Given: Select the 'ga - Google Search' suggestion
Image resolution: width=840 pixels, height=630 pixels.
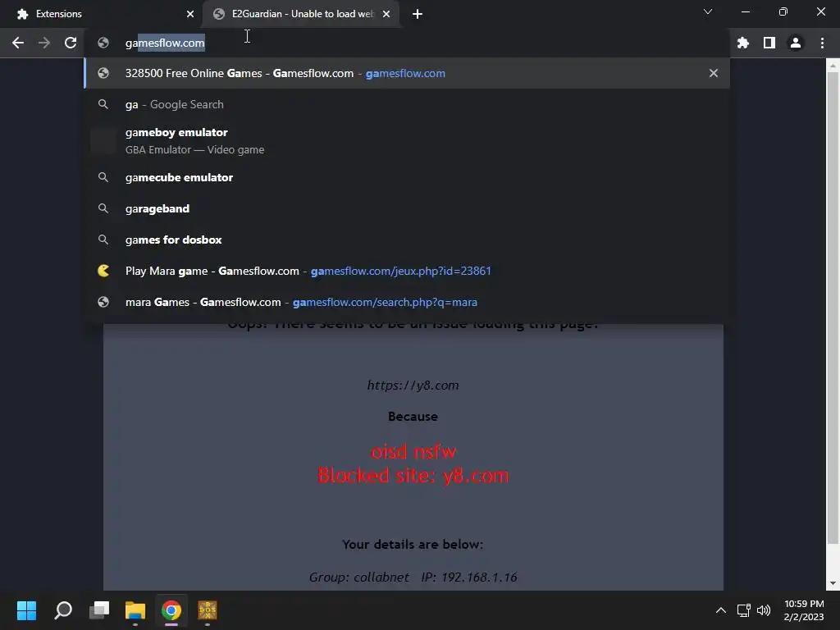Looking at the screenshot, I should 407,104.
